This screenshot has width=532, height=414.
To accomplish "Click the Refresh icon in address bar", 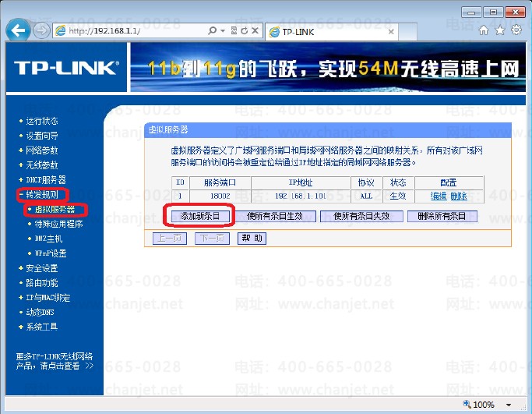I will point(245,30).
